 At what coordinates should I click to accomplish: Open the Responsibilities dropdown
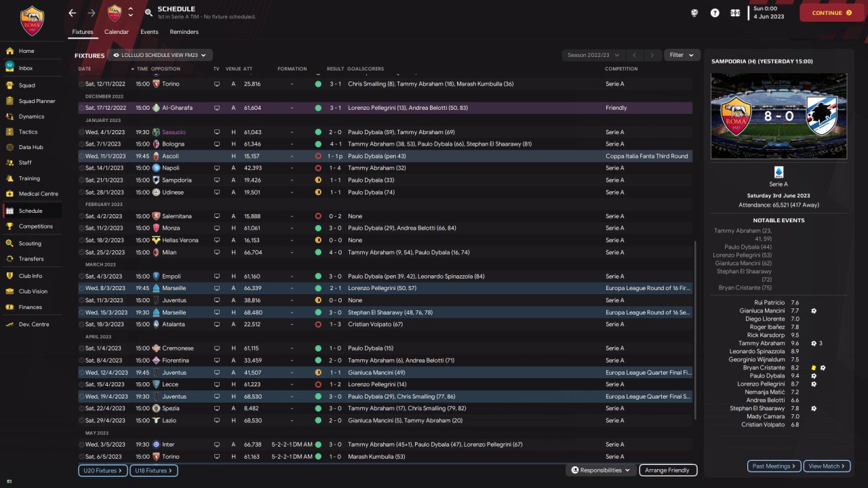tap(601, 470)
